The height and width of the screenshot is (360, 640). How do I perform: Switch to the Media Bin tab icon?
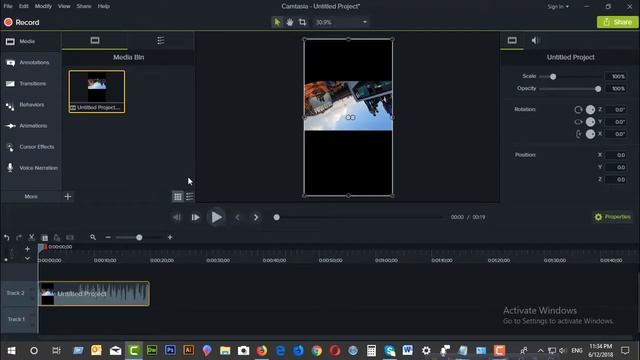point(95,40)
